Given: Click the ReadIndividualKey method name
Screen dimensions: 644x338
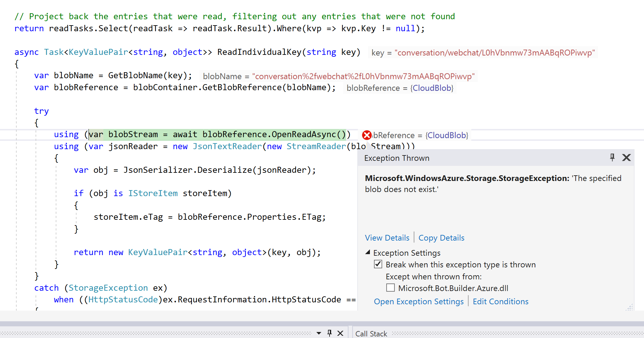Looking at the screenshot, I should click(x=259, y=52).
